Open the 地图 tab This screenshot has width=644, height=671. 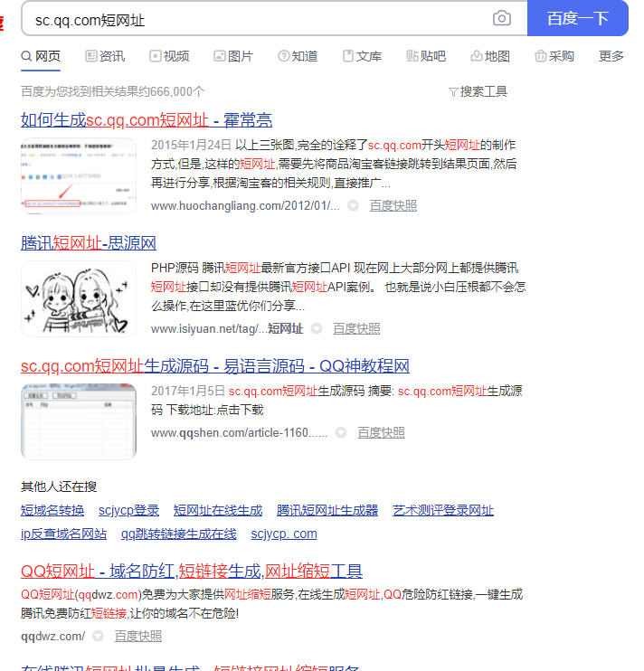click(490, 56)
